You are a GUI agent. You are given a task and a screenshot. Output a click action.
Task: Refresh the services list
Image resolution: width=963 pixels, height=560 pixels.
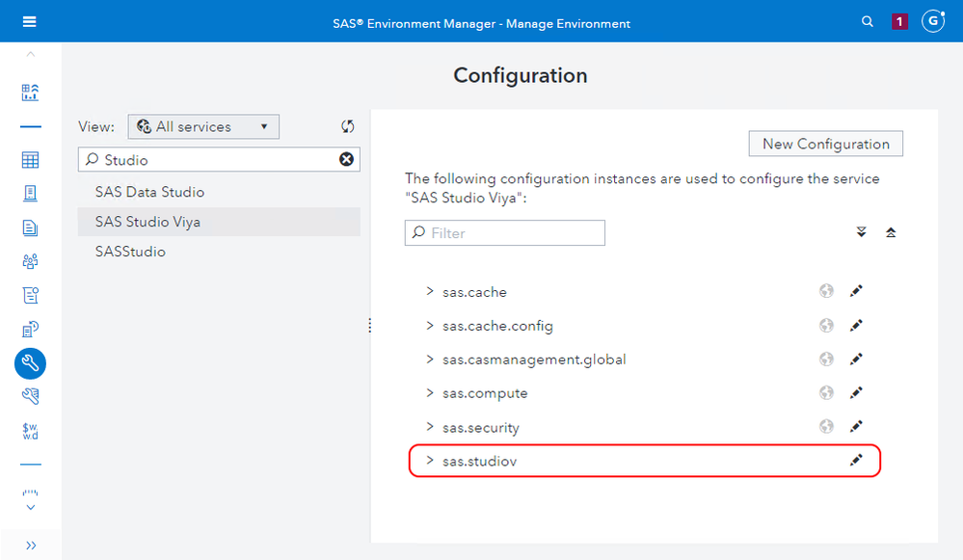348,127
